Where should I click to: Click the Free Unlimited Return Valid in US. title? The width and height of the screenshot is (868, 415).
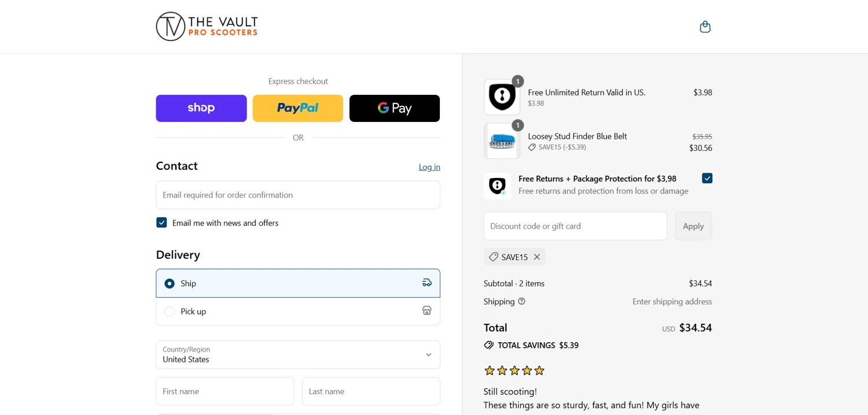pyautogui.click(x=587, y=92)
